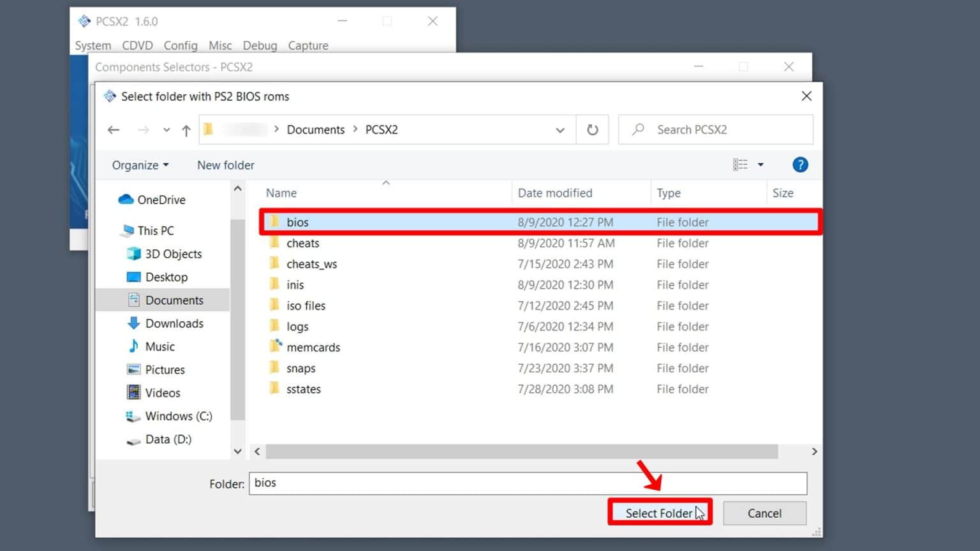The image size is (980, 551).
Task: Click the back navigation arrow
Action: [x=113, y=129]
